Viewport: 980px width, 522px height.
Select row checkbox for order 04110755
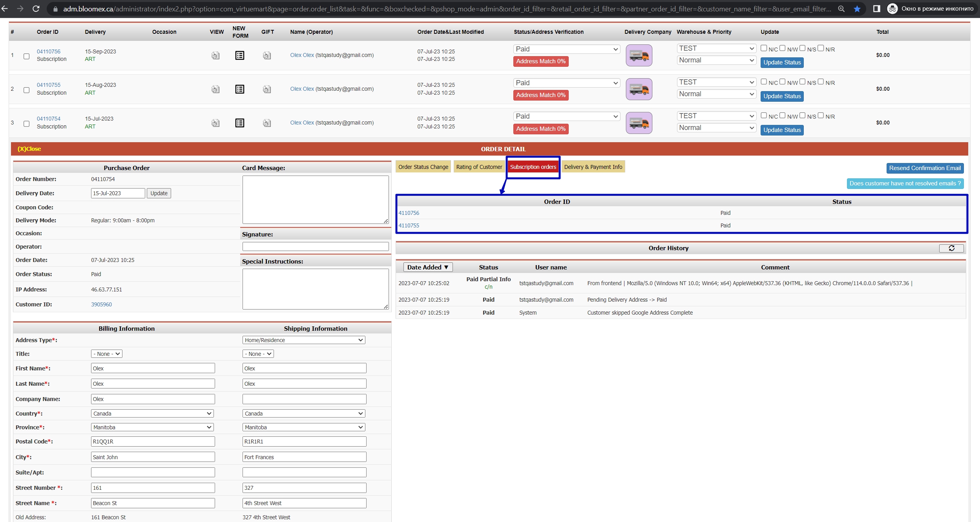(26, 90)
